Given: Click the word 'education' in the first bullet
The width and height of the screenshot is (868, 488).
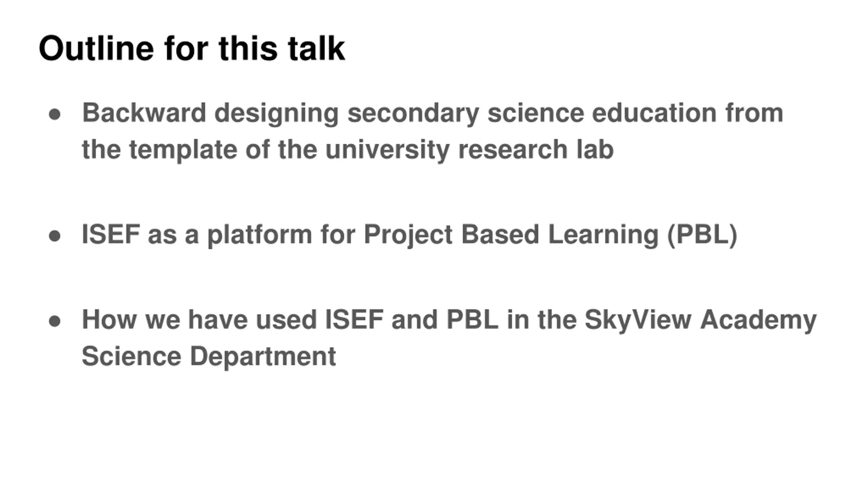Looking at the screenshot, I should pos(654,113).
